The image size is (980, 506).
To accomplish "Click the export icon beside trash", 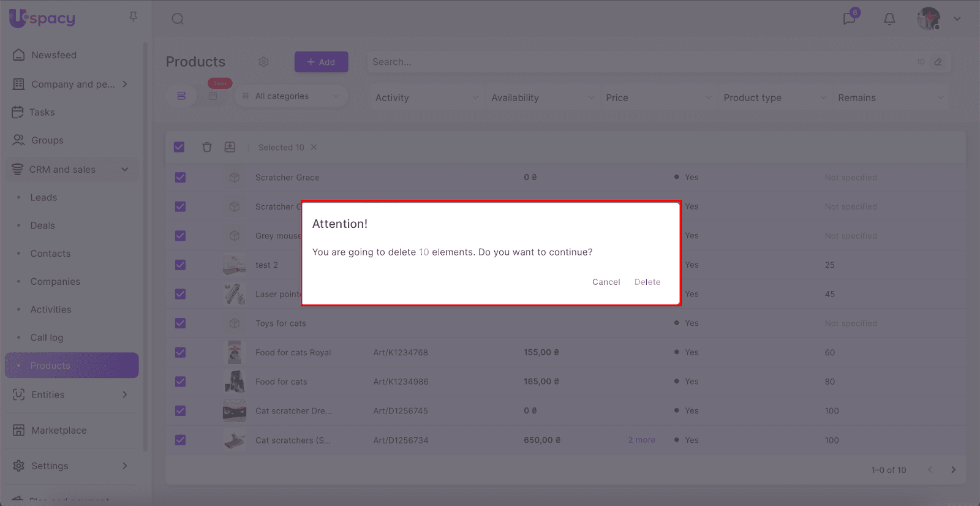I will [x=230, y=147].
